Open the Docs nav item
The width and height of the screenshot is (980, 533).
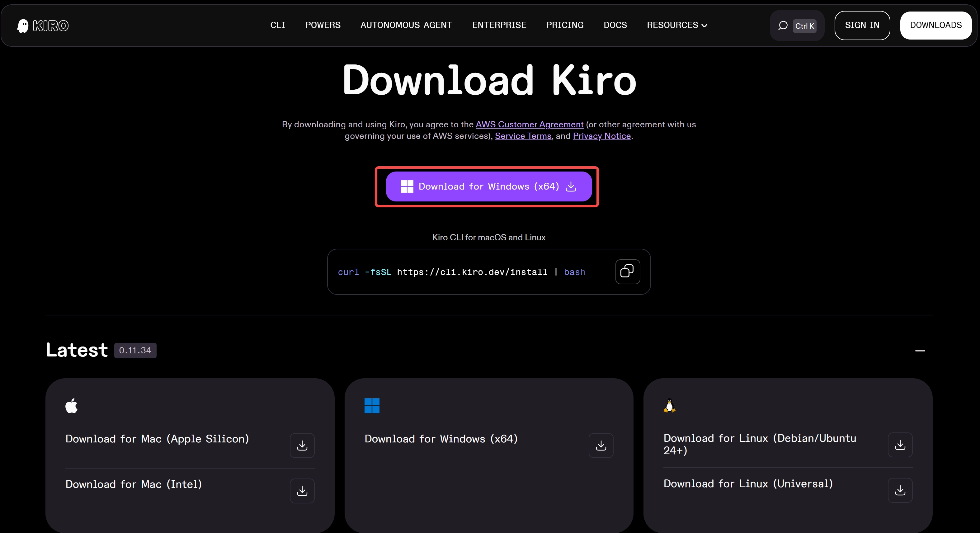pos(615,25)
